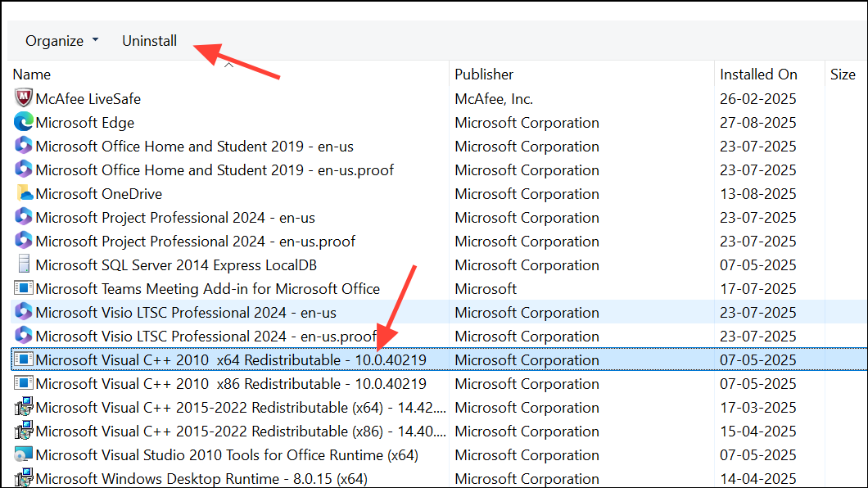
Task: Select Visual C++ 2015-2022 Redistributable (x64) name
Action: pyautogui.click(x=240, y=408)
